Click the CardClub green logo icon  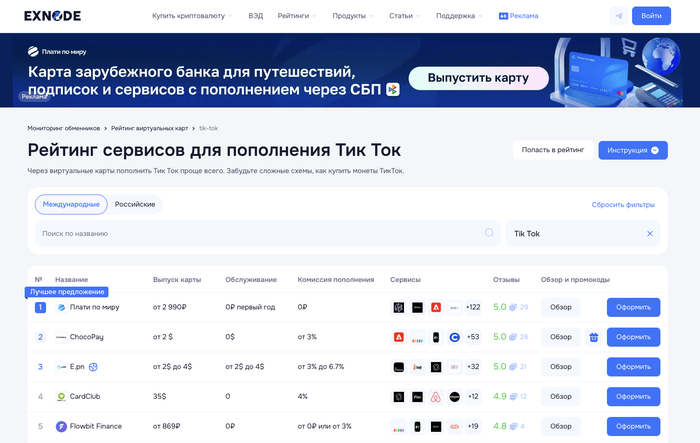61,397
